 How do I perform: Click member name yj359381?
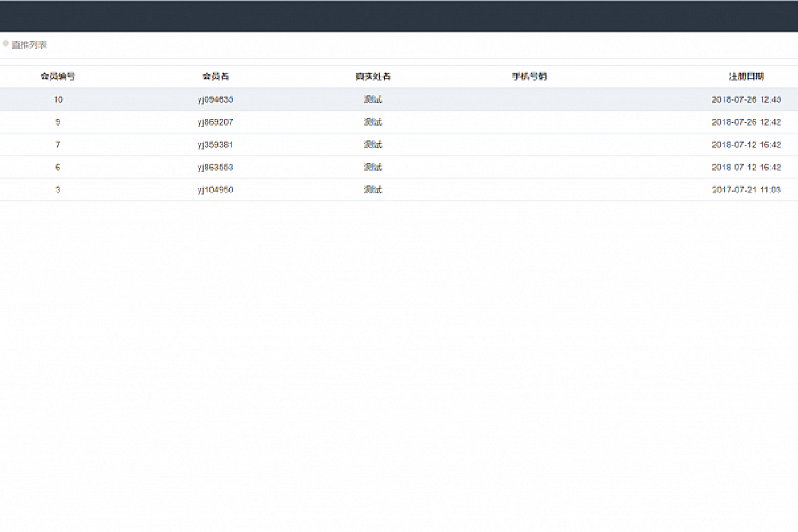215,145
